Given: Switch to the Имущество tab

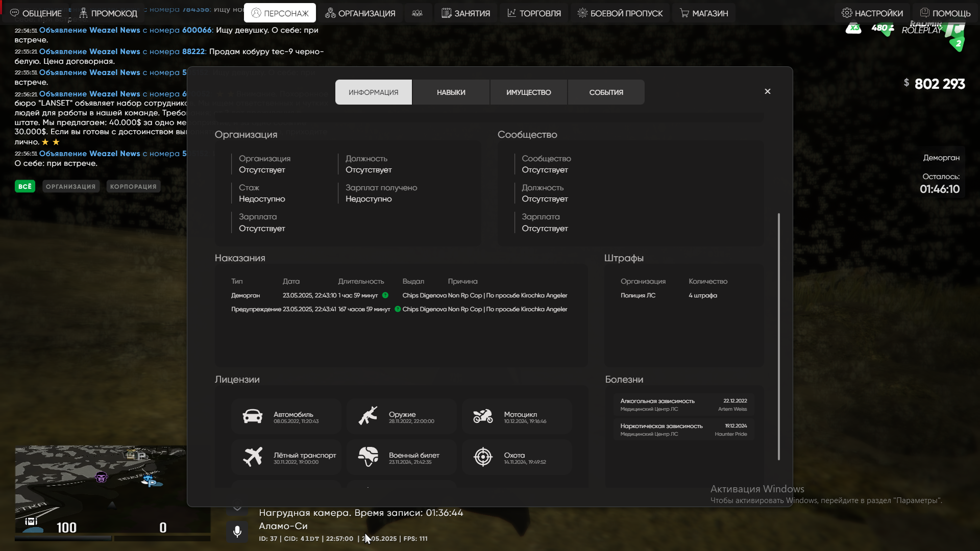Looking at the screenshot, I should (529, 92).
